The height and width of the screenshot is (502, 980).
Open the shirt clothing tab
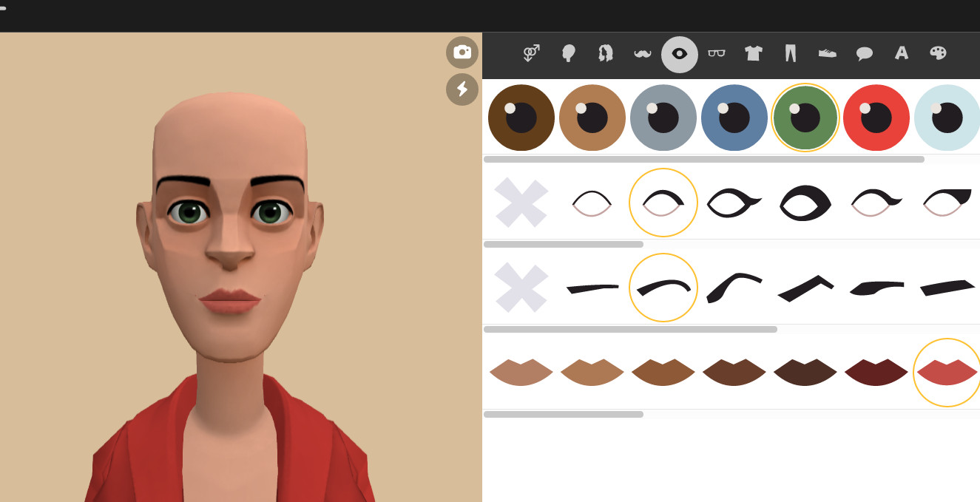pos(753,53)
